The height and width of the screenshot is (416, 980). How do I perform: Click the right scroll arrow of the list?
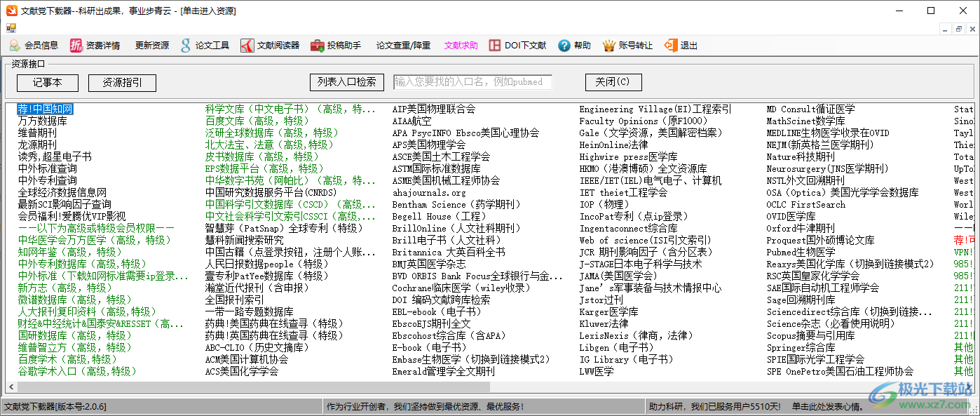tap(969, 387)
